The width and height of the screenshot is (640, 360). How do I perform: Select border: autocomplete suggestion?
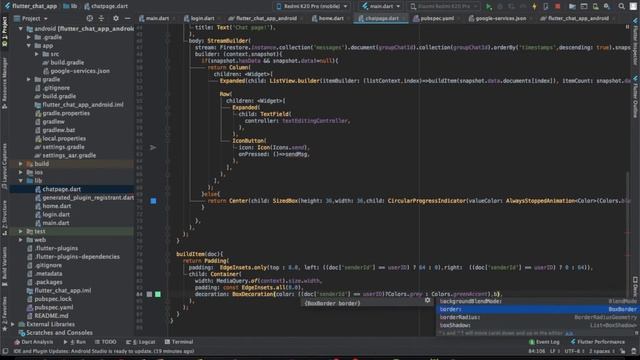click(x=536, y=309)
